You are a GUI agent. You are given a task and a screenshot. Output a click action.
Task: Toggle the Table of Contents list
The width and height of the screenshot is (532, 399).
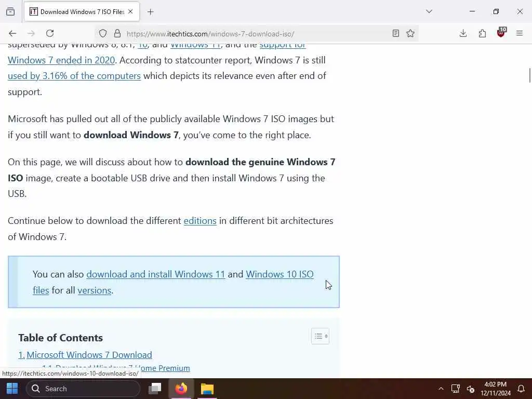[320, 336]
